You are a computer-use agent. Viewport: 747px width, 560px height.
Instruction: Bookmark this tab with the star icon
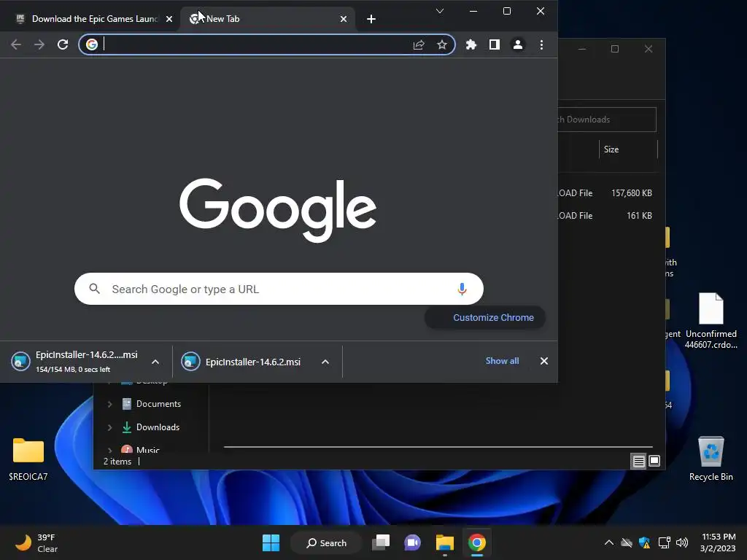[442, 44]
